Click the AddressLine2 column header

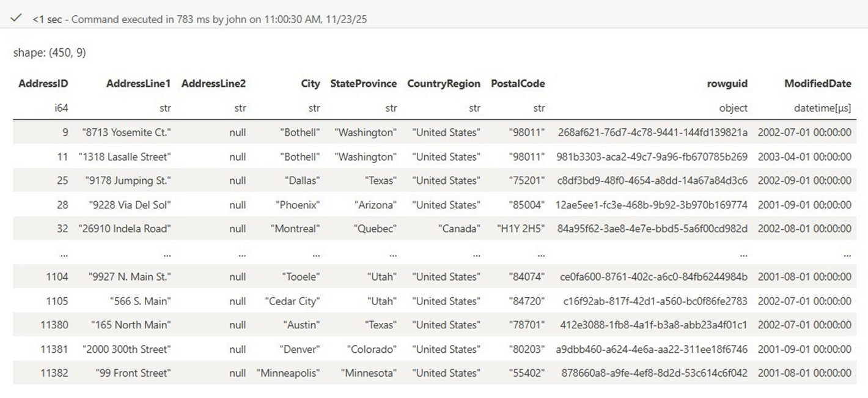[x=213, y=83]
